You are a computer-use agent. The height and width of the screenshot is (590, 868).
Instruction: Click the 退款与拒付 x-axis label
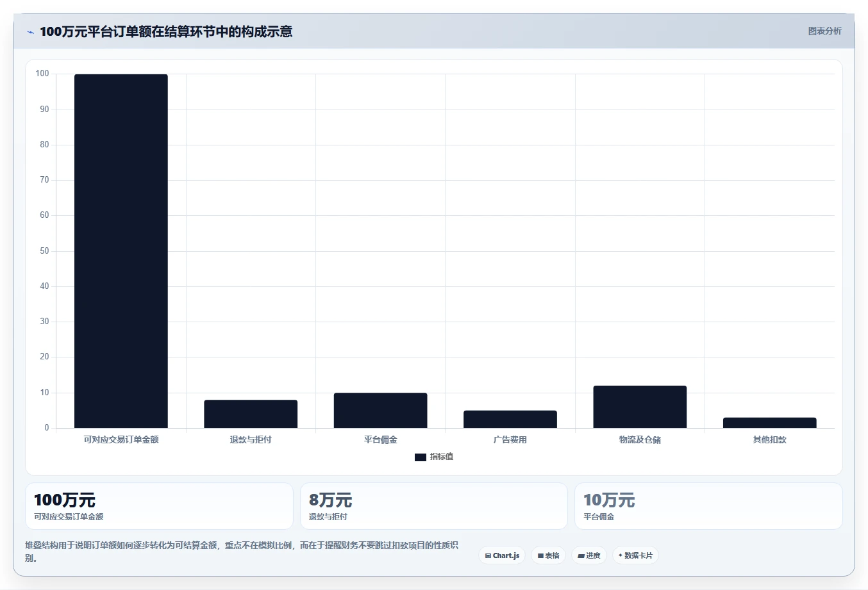click(251, 439)
